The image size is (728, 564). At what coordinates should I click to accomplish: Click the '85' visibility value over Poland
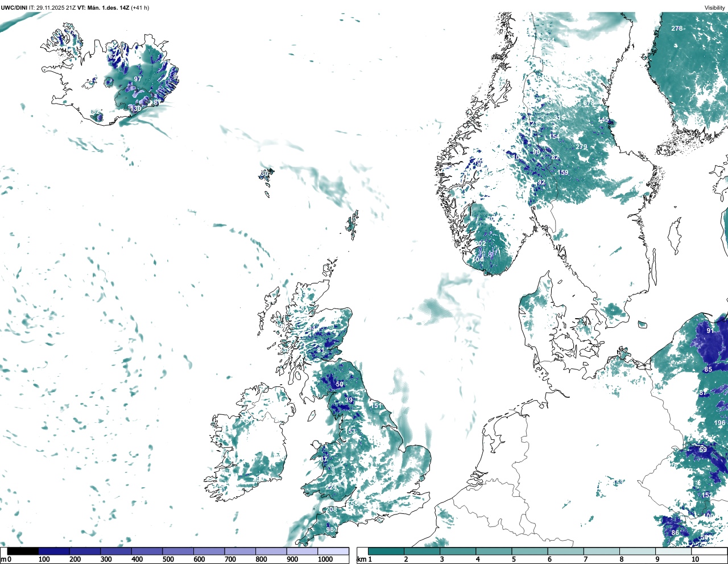(x=708, y=369)
